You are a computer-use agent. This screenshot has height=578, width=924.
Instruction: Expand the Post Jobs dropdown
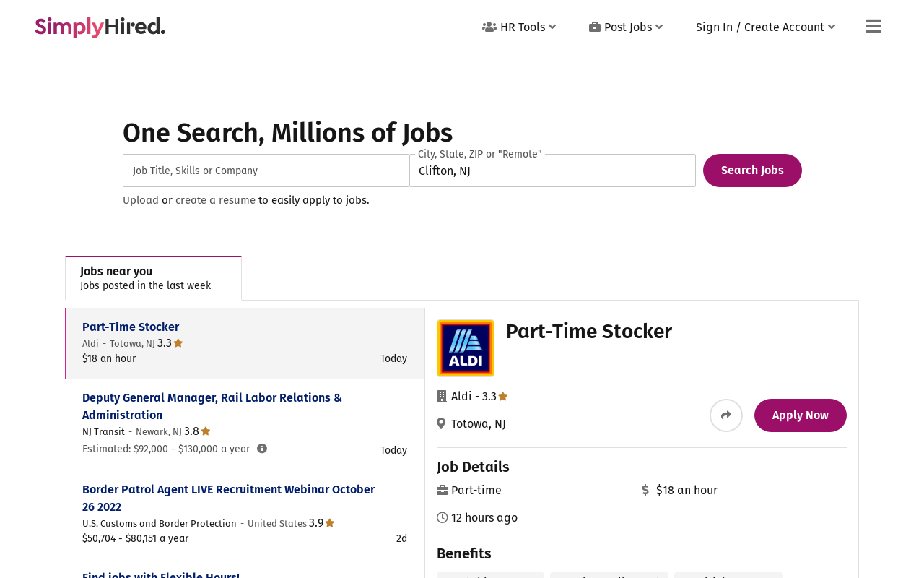(x=626, y=27)
